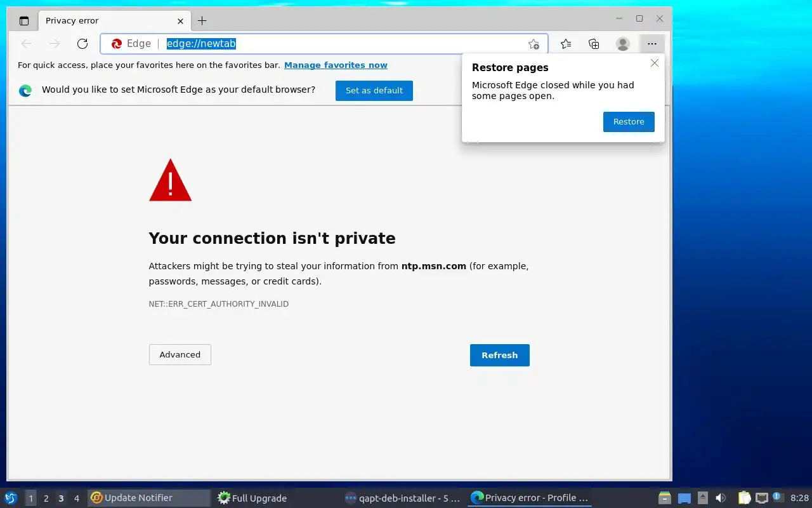Switch to virtual desktop 1
The width and height of the screenshot is (812, 508).
point(31,498)
